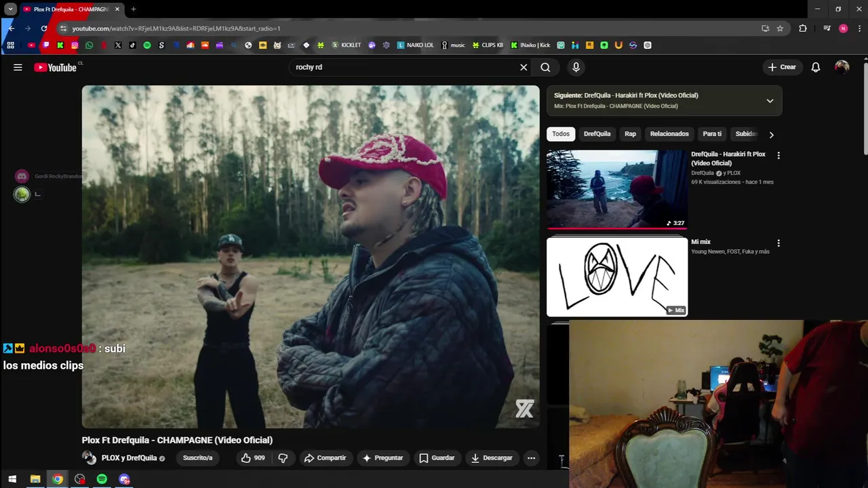Viewport: 868px width, 488px height.
Task: Run search with the magnifier button
Action: pyautogui.click(x=545, y=67)
